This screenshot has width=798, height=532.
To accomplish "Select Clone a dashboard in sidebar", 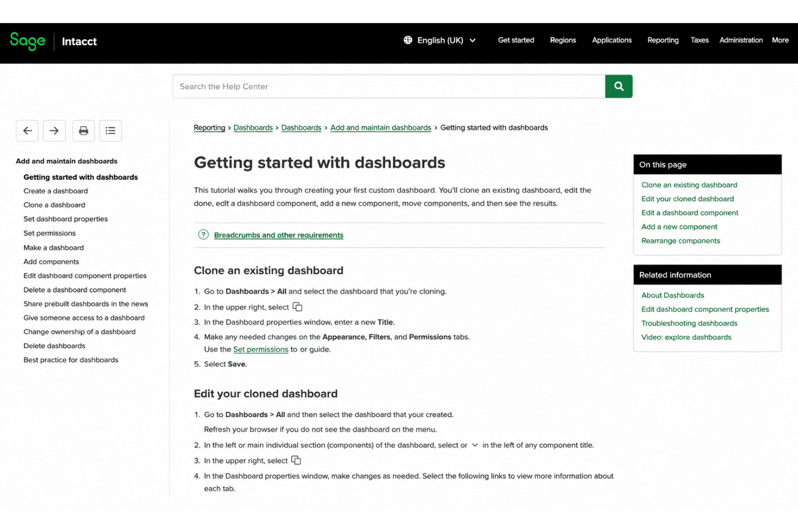I will 54,205.
